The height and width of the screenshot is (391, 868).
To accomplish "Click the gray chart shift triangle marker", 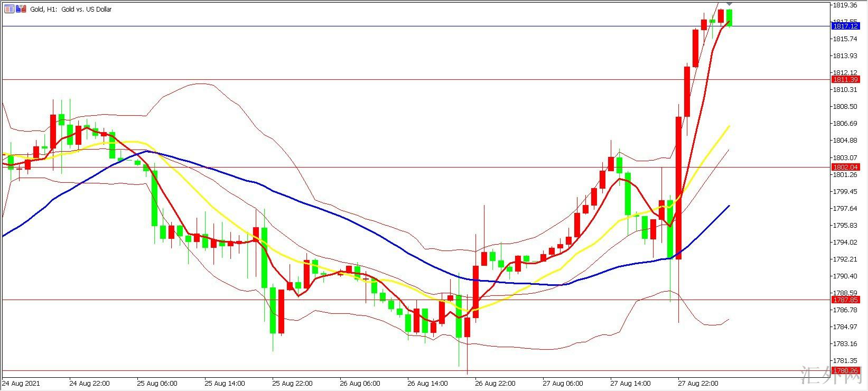I will click(729, 4).
